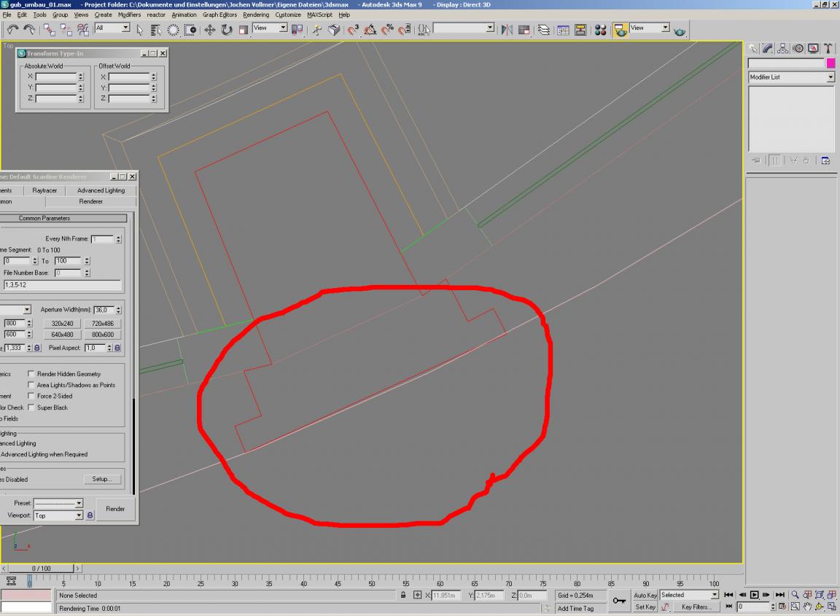Click the Quick Render teapot icon
The image size is (840, 616).
680,31
